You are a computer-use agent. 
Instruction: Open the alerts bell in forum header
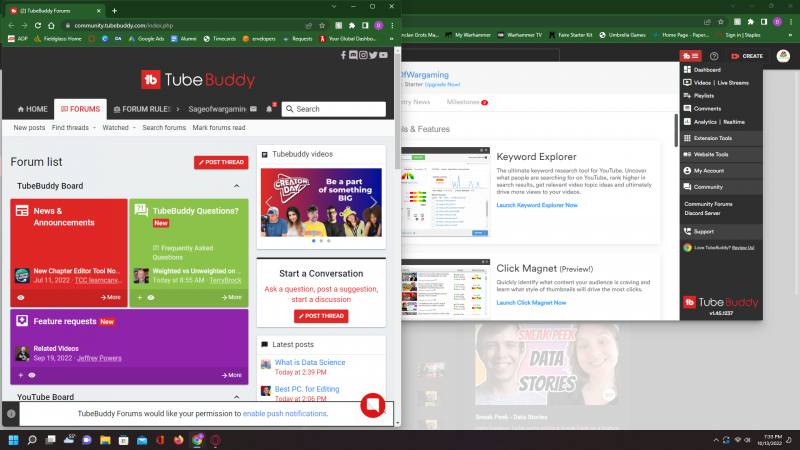(x=269, y=109)
